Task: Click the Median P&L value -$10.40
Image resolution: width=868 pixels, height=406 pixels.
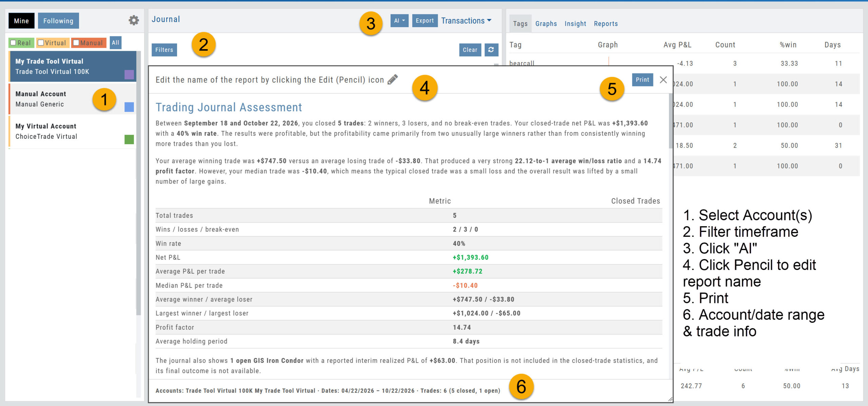Action: (x=465, y=285)
